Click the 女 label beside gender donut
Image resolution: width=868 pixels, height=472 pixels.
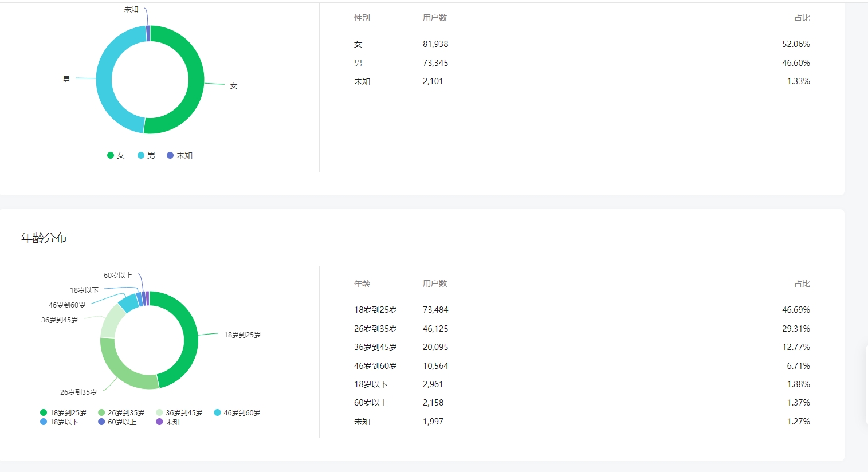(234, 86)
